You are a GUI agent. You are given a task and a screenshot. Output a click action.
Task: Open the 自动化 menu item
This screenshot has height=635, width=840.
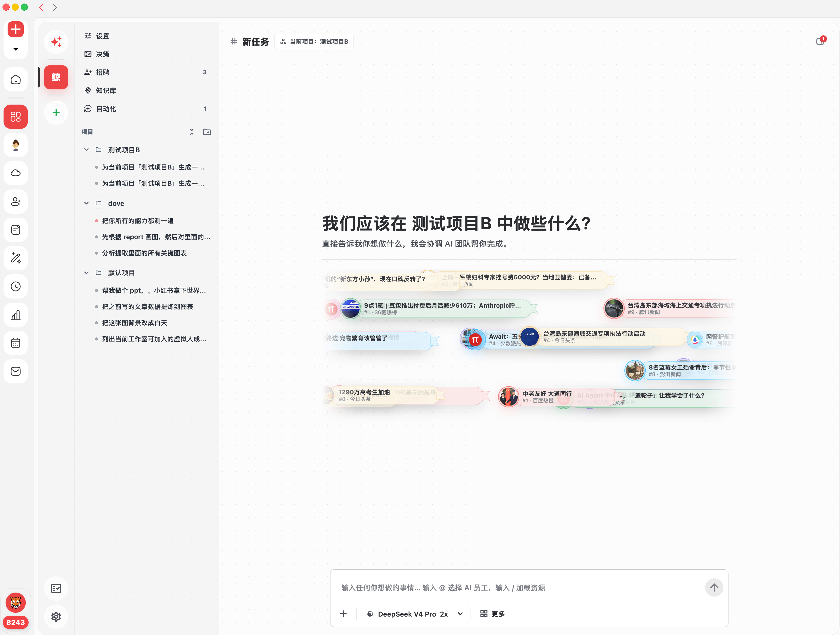click(147, 109)
